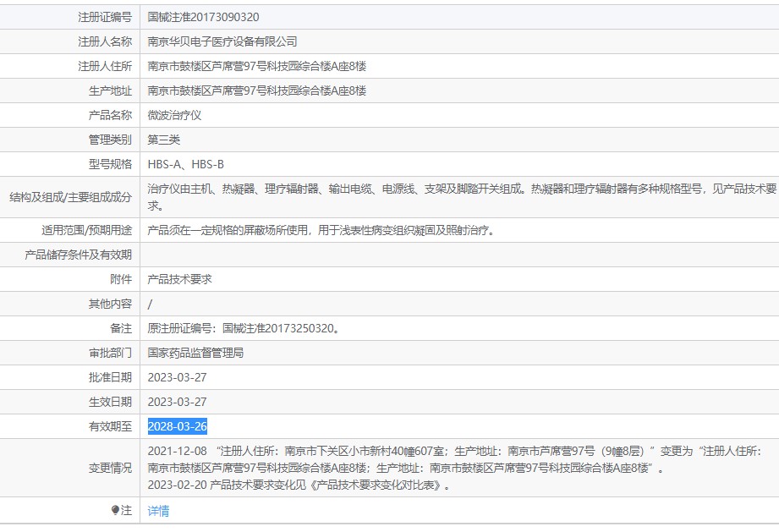Click the 2023-02-20 change record line
Image resolution: width=779 pixels, height=532 pixels.
point(299,485)
